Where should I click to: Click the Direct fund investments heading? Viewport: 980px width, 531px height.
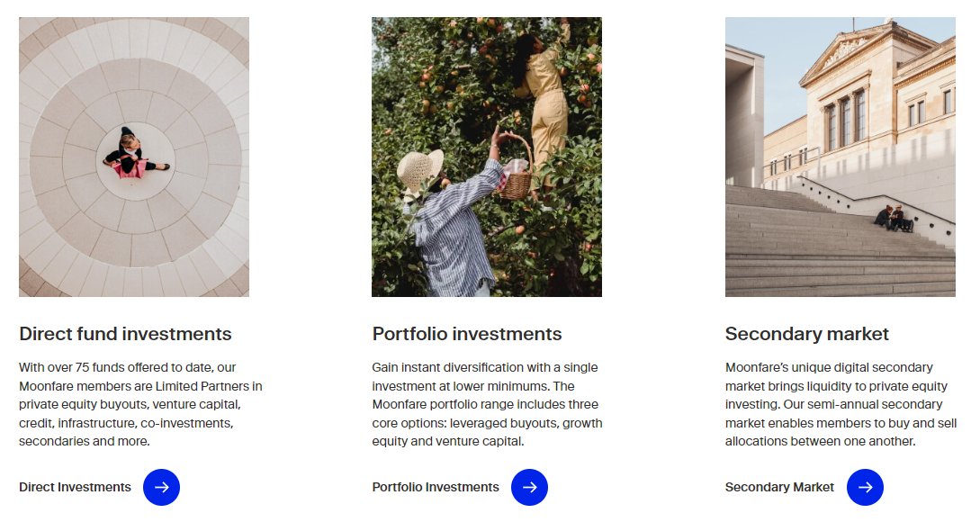125,334
